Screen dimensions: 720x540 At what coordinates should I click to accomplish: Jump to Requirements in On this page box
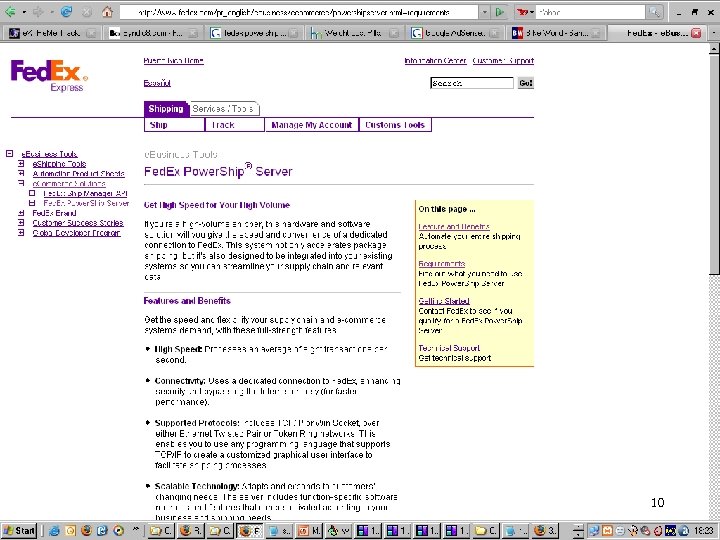[442, 264]
